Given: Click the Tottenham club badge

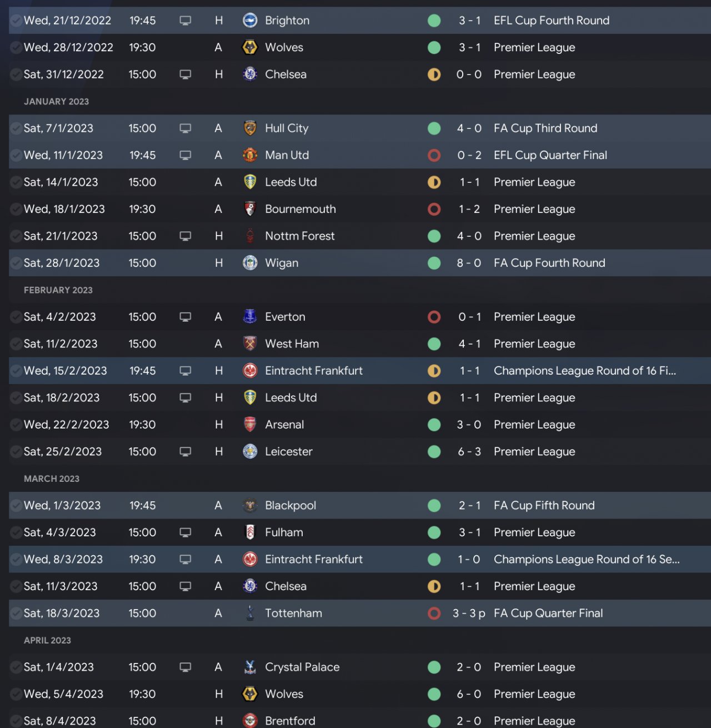Looking at the screenshot, I should (x=250, y=613).
